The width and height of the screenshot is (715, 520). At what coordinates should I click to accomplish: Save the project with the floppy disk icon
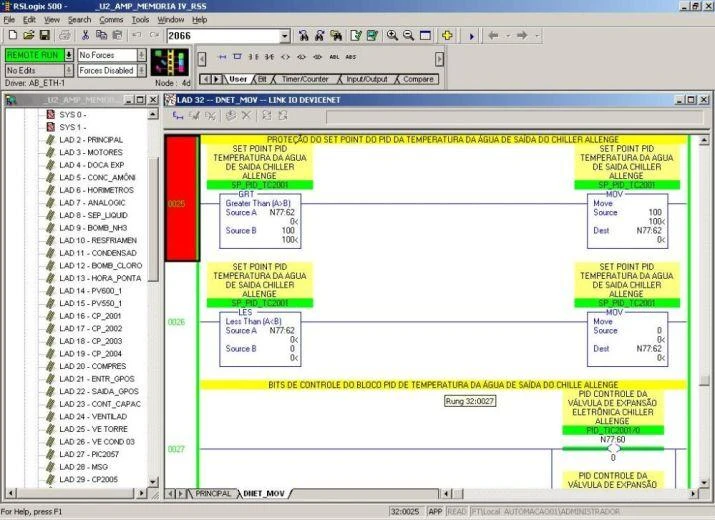click(44, 35)
